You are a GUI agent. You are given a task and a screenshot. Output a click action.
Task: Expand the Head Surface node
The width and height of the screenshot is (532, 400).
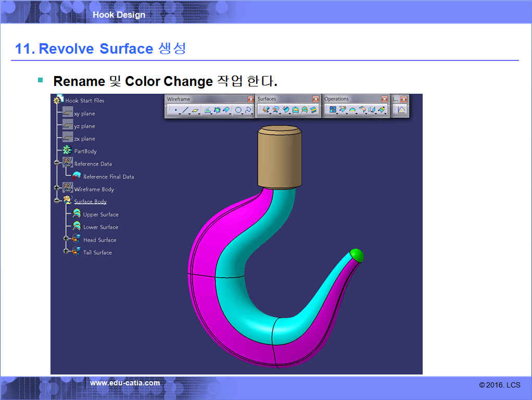point(66,239)
